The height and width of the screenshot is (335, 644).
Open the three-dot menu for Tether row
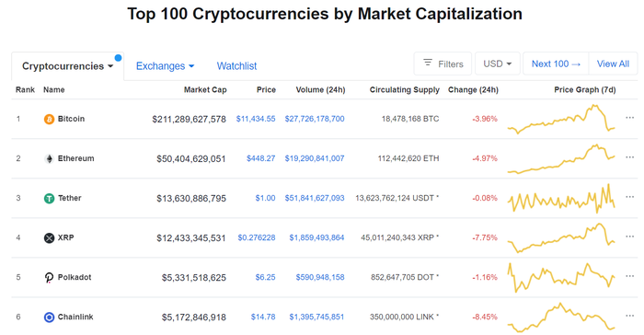click(629, 197)
